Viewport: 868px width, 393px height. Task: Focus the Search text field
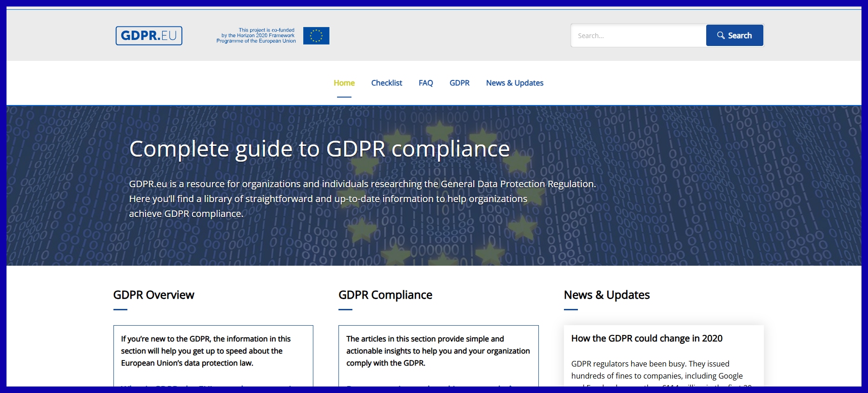(x=638, y=36)
